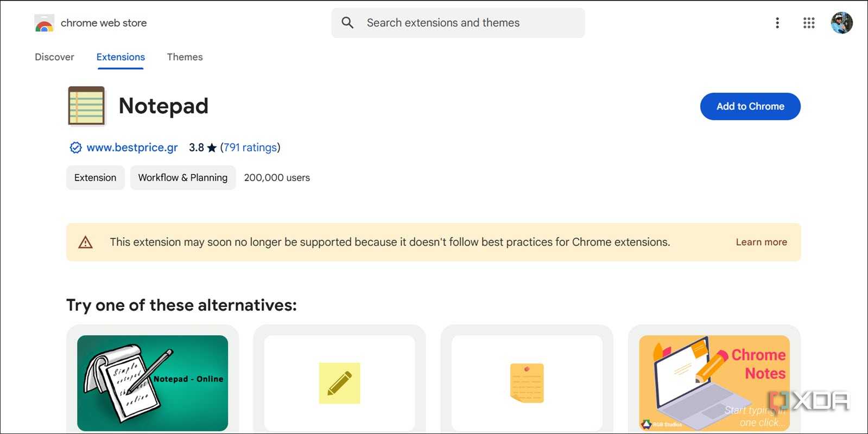Click the star rating icon
Screen dimensions: 868x434
click(x=212, y=148)
